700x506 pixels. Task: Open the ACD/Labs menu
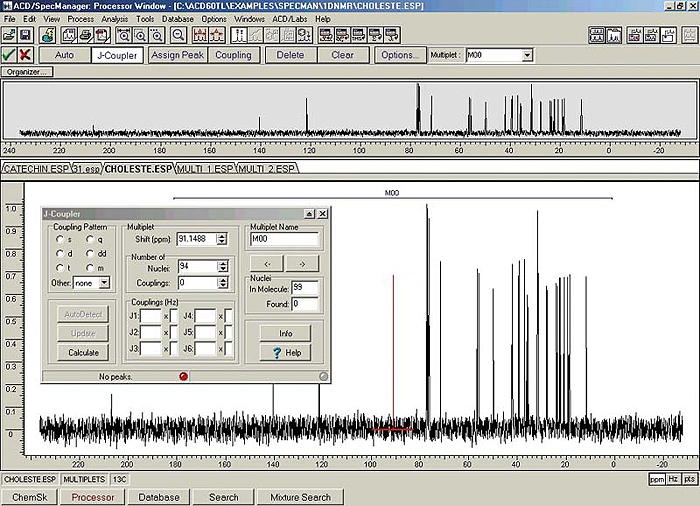pos(290,19)
